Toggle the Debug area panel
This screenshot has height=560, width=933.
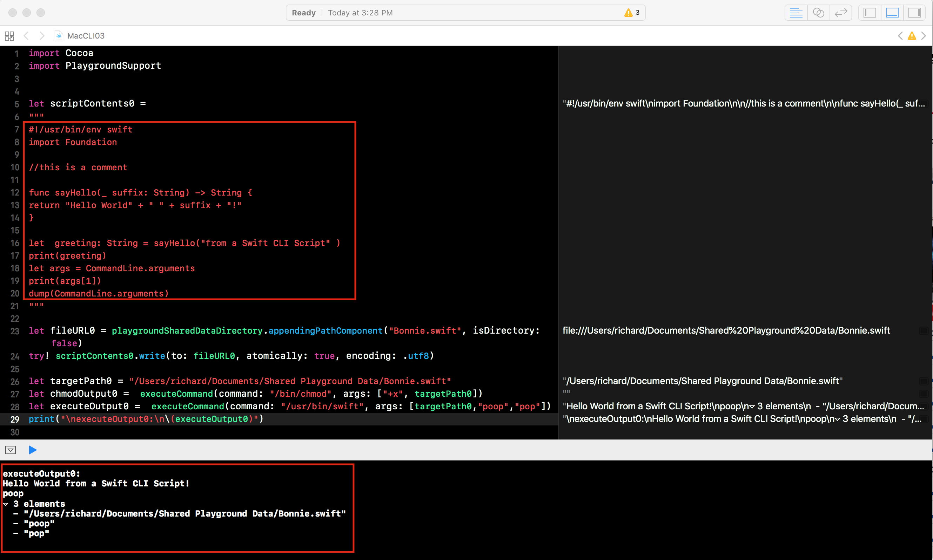coord(892,13)
